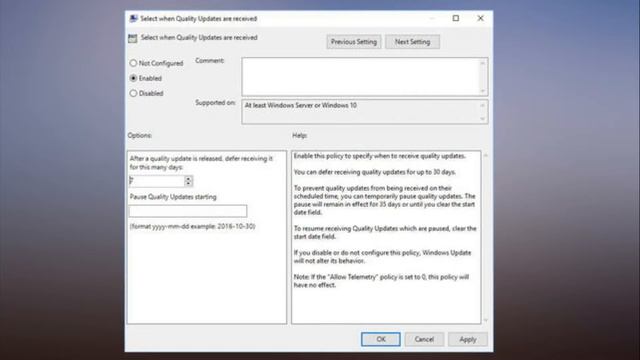Click the Pause Quality Updates starting field
This screenshot has width=640, height=360.
(x=188, y=211)
